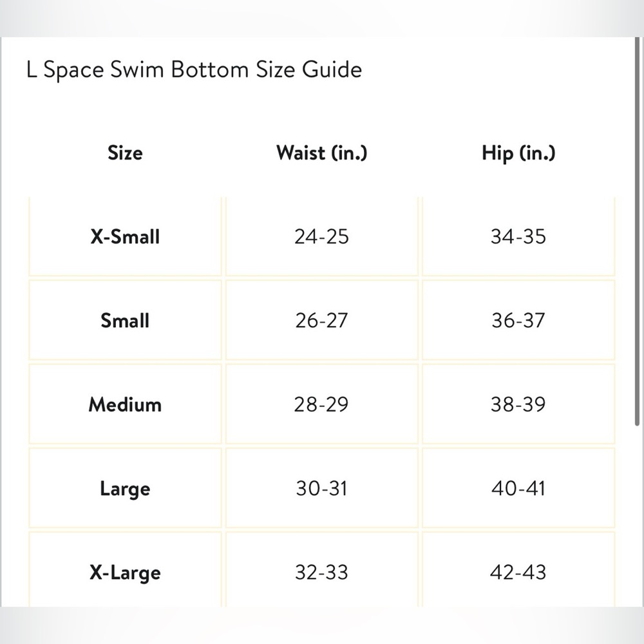Click the 42-43 hip measurement cell
The width and height of the screenshot is (644, 644).
click(x=518, y=570)
